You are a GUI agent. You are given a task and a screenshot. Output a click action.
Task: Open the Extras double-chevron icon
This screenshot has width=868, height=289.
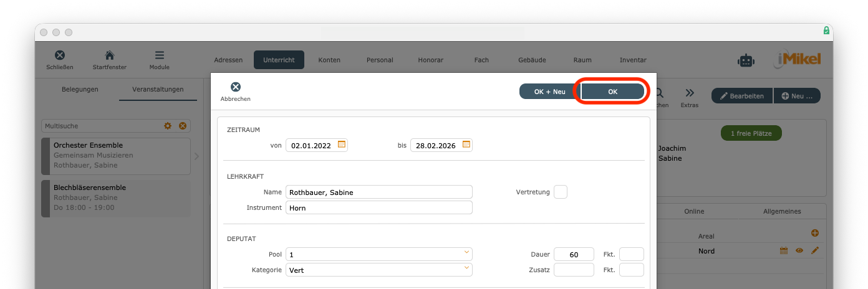click(690, 93)
